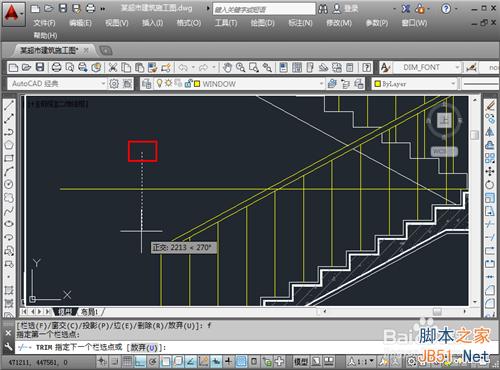This screenshot has height=370, width=500.
Task: Open the 文件(F) menu
Action: click(x=44, y=23)
